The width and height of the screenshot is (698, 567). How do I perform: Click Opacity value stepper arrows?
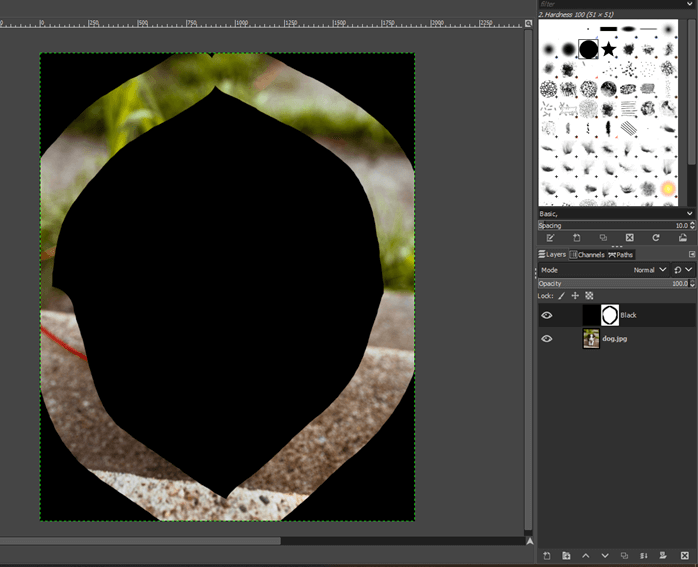click(x=692, y=284)
